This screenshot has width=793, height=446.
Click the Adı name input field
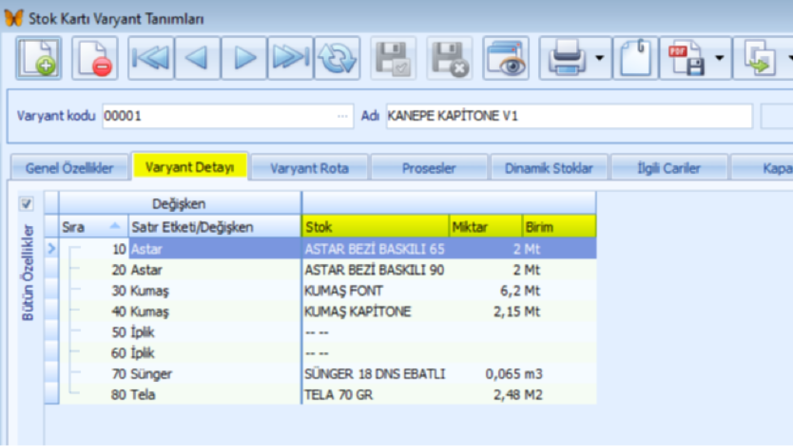click(x=569, y=116)
